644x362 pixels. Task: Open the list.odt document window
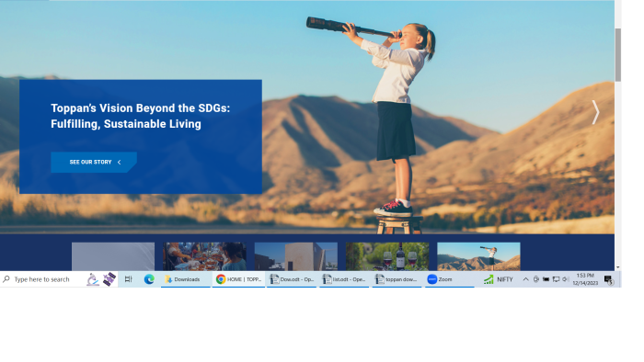click(344, 279)
